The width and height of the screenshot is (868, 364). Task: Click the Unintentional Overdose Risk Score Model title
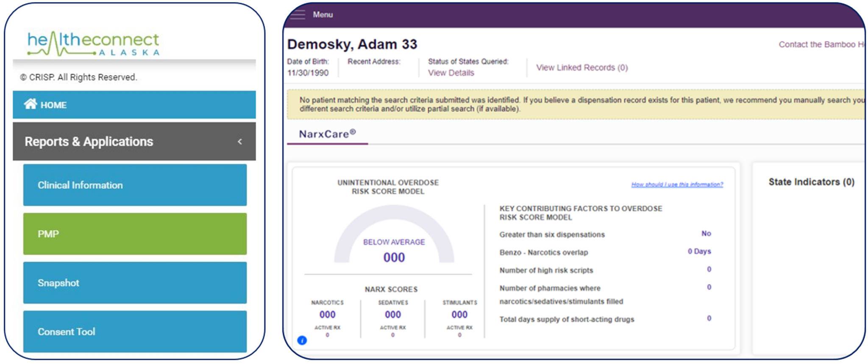click(388, 187)
